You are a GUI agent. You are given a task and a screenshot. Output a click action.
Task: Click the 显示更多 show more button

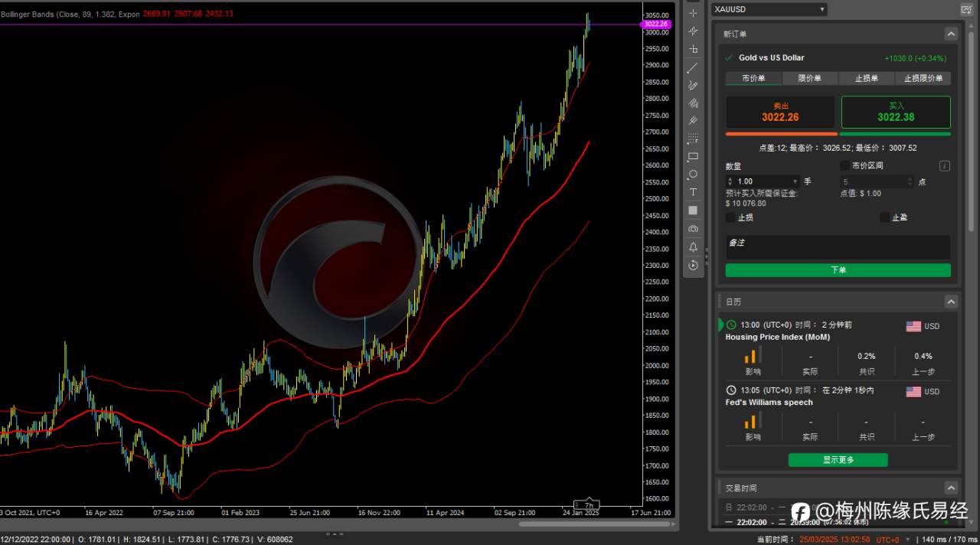838,460
